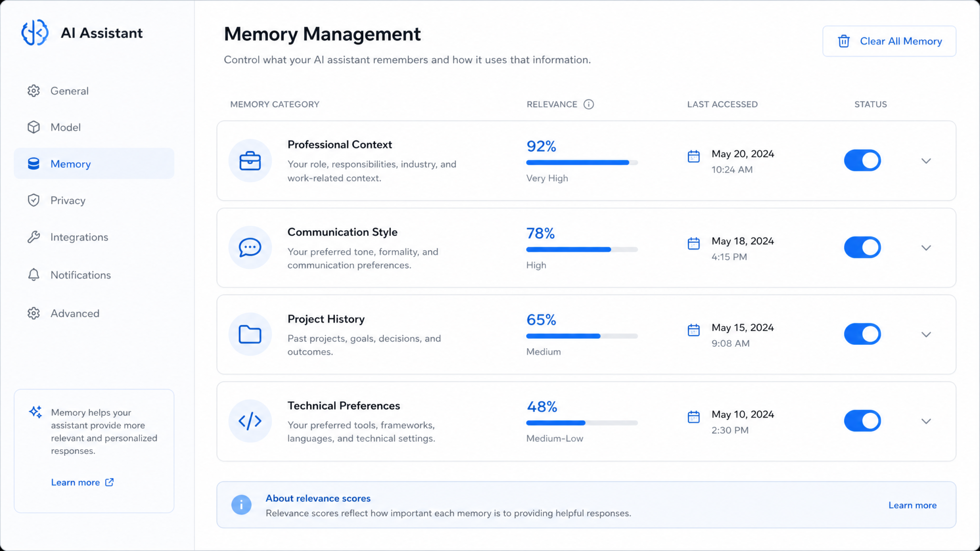Click the info icon next to Relevance header
The height and width of the screenshot is (551, 980).
589,104
